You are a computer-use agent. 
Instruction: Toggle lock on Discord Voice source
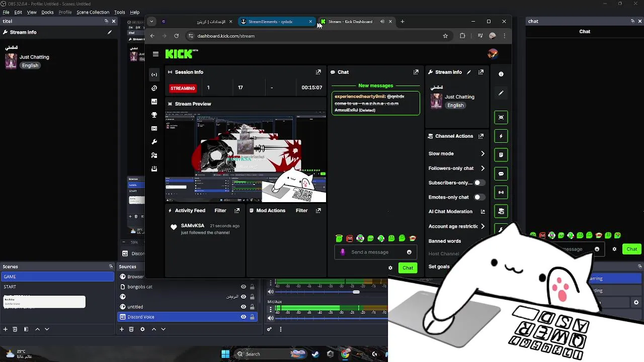point(252,317)
